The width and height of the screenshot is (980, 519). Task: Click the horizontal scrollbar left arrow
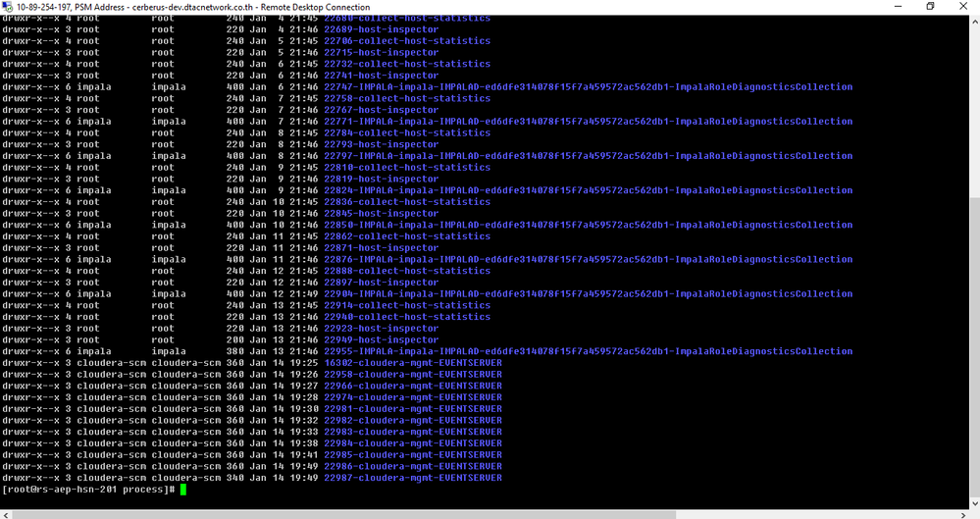[6, 514]
